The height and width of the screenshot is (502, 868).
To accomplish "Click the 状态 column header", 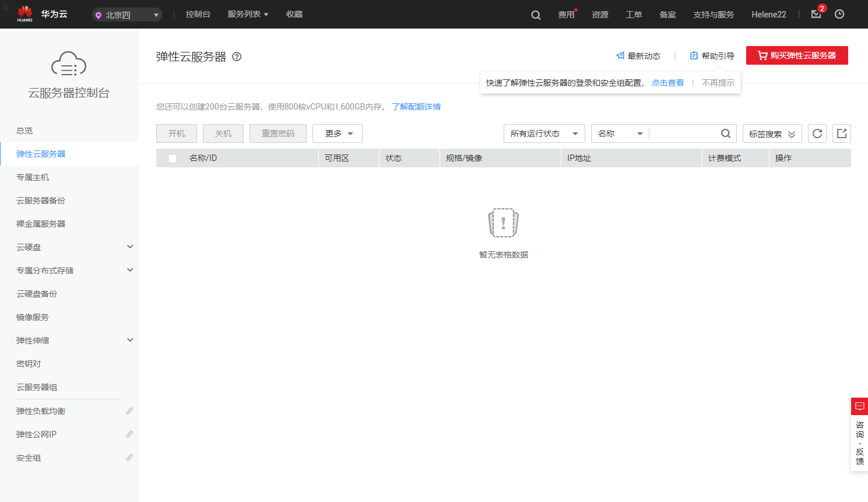I will click(x=393, y=158).
